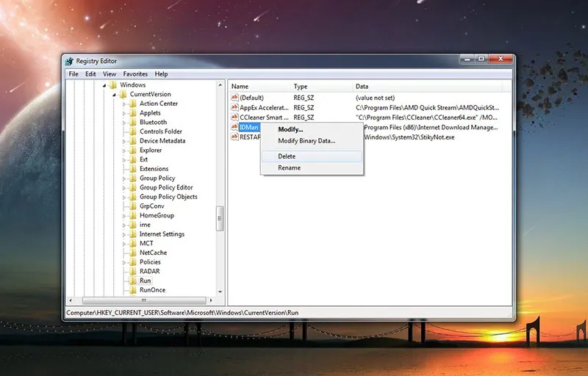Expand the Internet Settings tree node
The width and height of the screenshot is (588, 376).
click(x=124, y=234)
